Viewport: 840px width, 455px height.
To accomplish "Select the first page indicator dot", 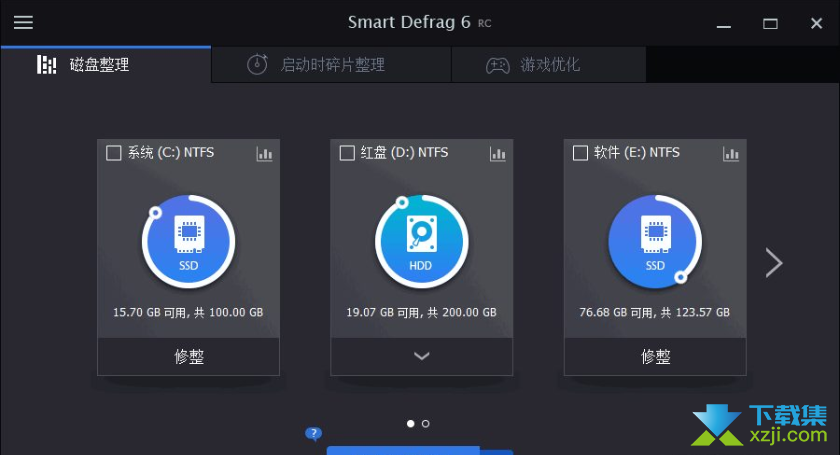I will coord(410,423).
